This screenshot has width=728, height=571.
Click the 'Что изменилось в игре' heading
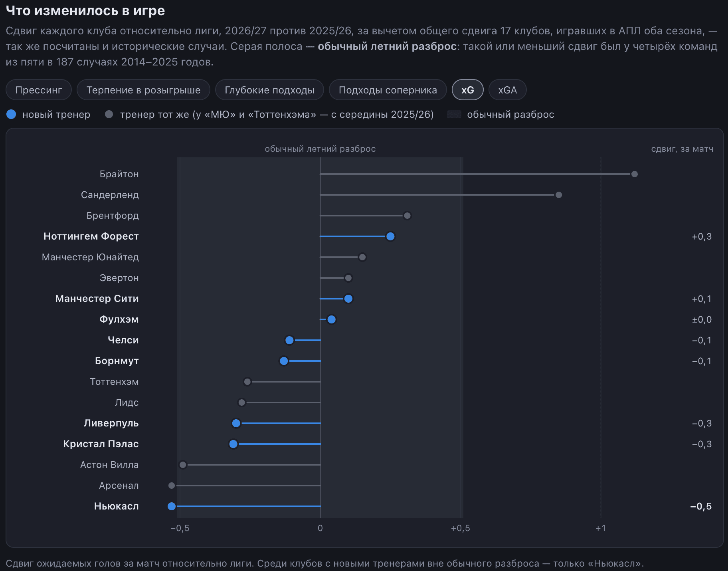click(x=85, y=11)
